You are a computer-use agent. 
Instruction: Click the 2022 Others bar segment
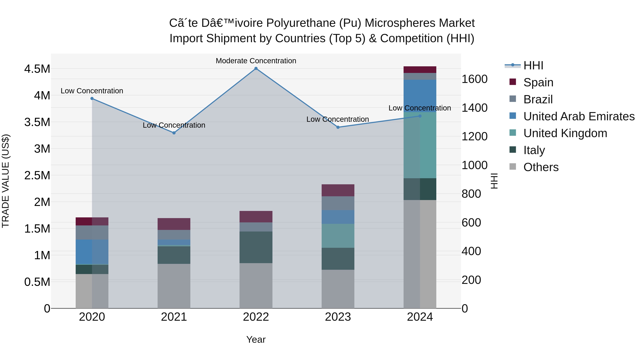click(x=256, y=285)
